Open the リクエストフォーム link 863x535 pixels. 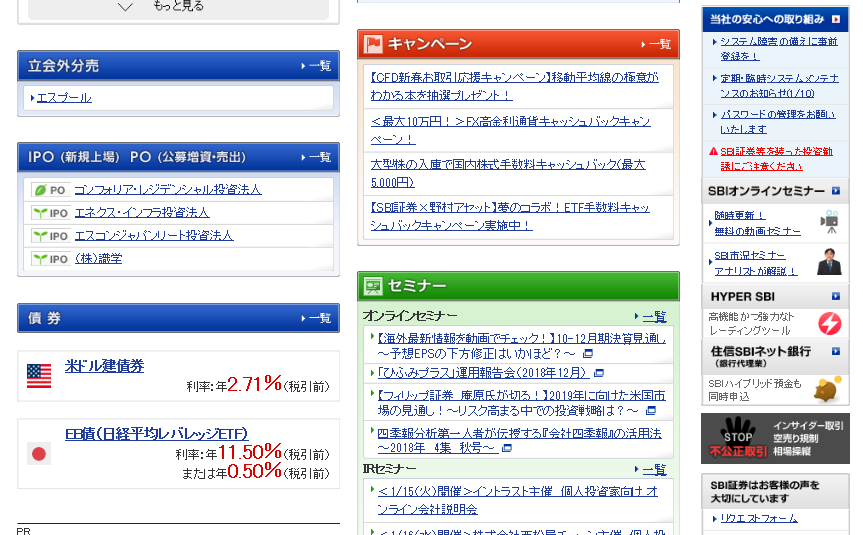click(x=758, y=518)
